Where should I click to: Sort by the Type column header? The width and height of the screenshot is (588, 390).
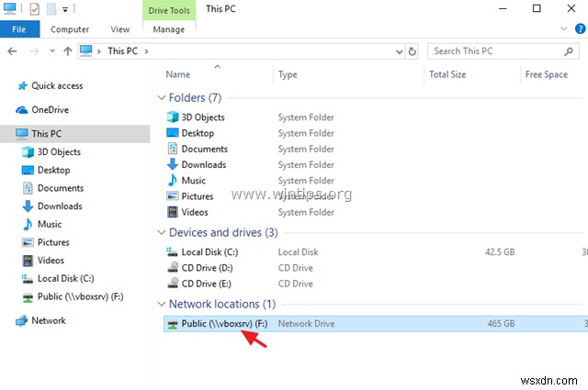[x=288, y=74]
